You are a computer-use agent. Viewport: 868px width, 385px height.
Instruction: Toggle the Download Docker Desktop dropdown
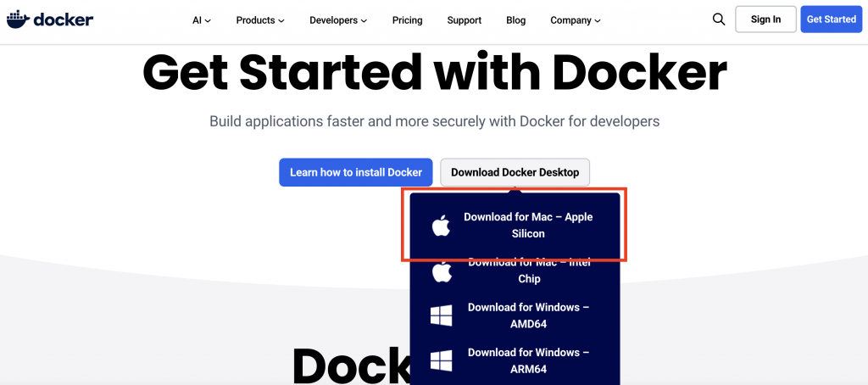tap(515, 172)
